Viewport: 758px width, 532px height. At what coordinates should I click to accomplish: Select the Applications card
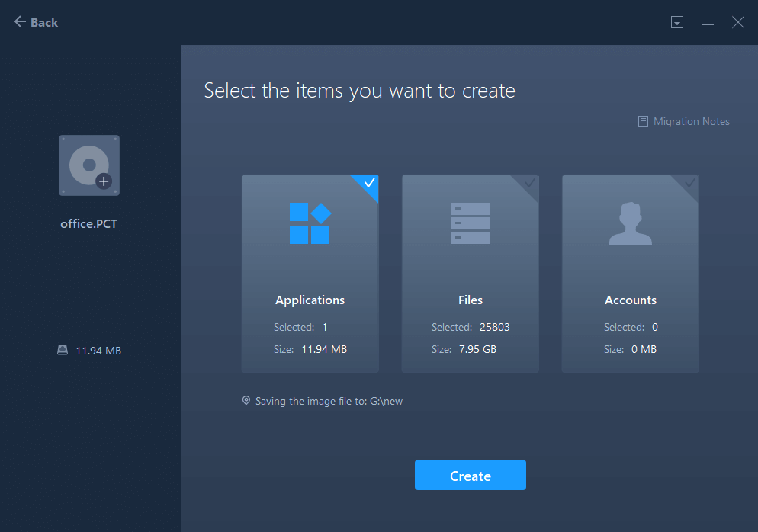(x=310, y=274)
